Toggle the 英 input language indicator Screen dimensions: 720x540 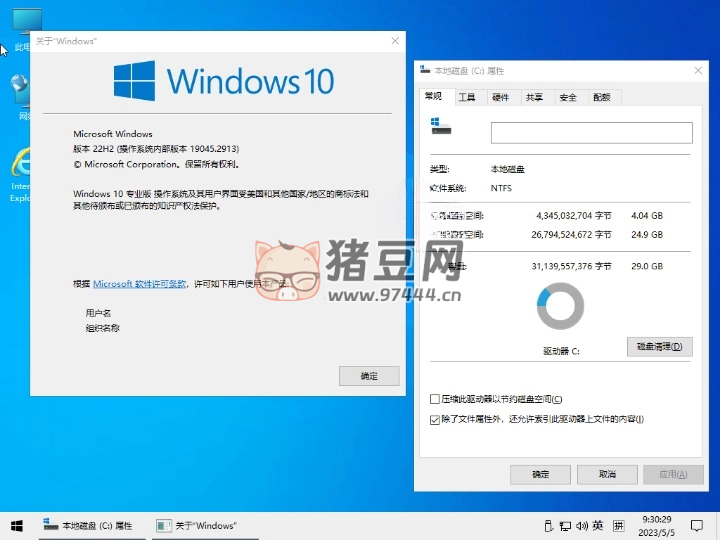click(597, 525)
